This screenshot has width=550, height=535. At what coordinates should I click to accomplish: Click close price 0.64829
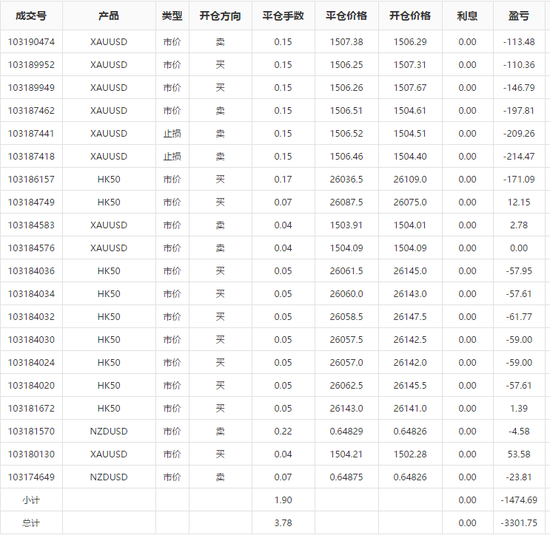coord(347,431)
